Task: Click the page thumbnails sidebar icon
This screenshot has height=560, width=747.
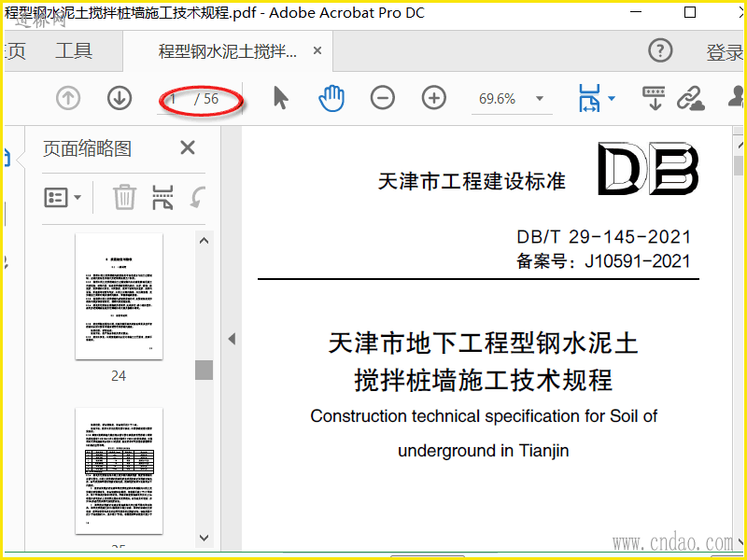Action: tap(7, 158)
